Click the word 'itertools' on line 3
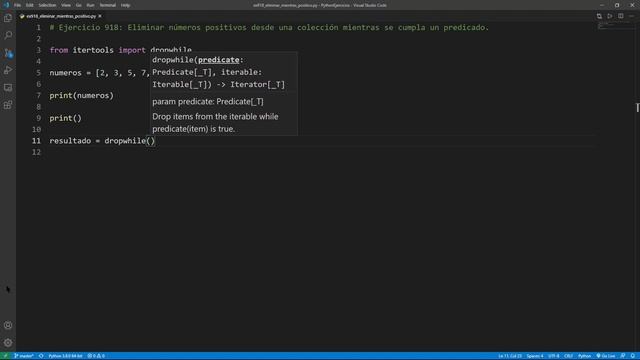Image resolution: width=640 pixels, height=360 pixels. click(x=93, y=50)
